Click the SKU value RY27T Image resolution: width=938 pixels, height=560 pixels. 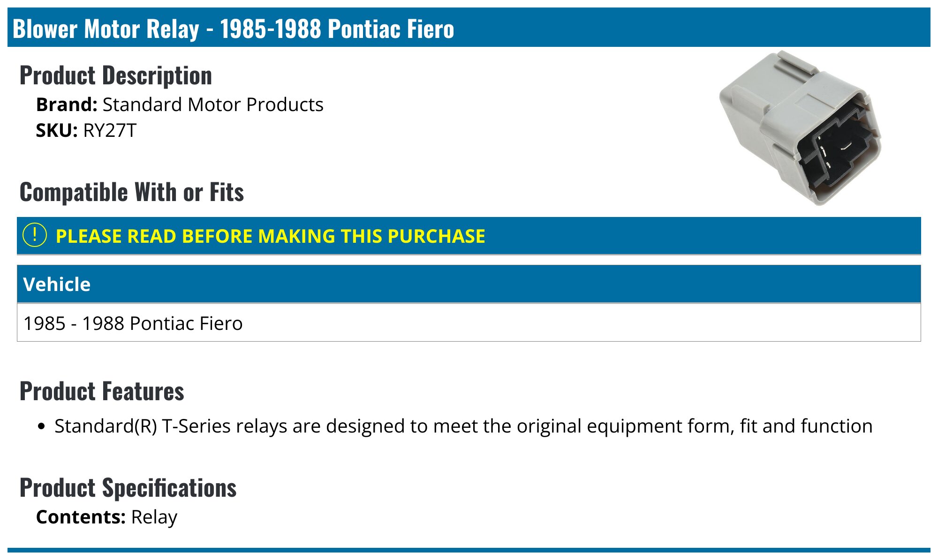(x=110, y=130)
